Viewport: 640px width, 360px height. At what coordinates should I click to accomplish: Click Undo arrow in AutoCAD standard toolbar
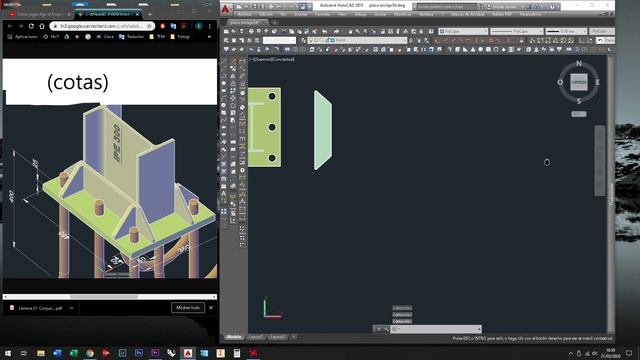click(x=324, y=31)
